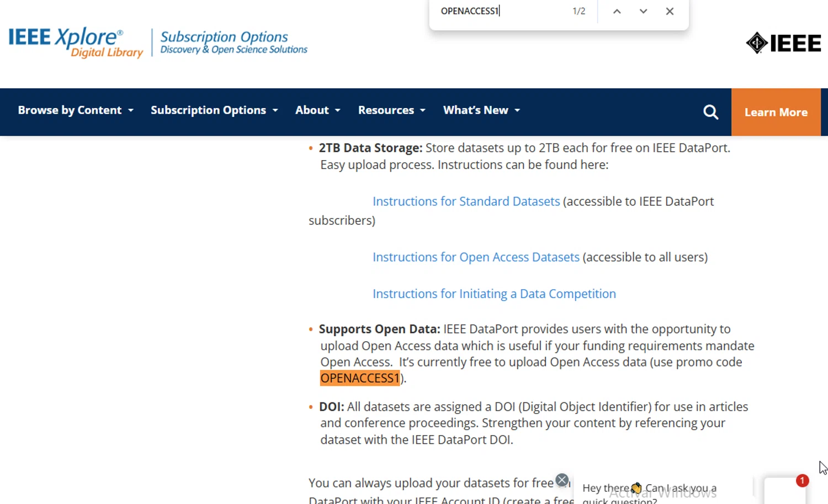Go to next find match arrow
The image size is (828, 504).
coord(643,11)
